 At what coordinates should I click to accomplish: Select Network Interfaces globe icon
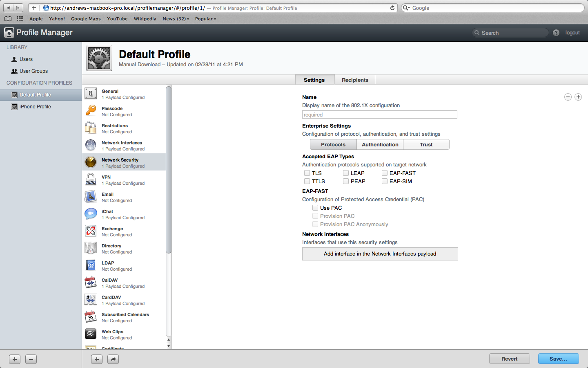tap(91, 145)
